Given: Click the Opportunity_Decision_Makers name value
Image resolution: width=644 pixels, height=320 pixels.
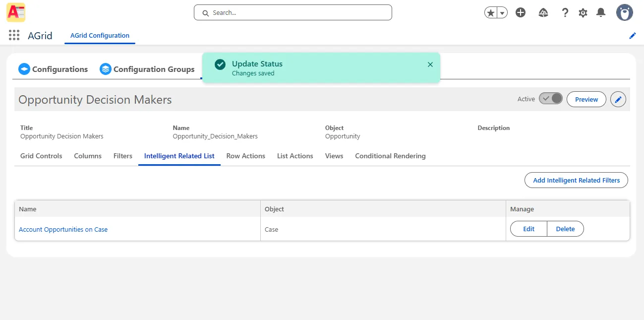Looking at the screenshot, I should [x=215, y=136].
